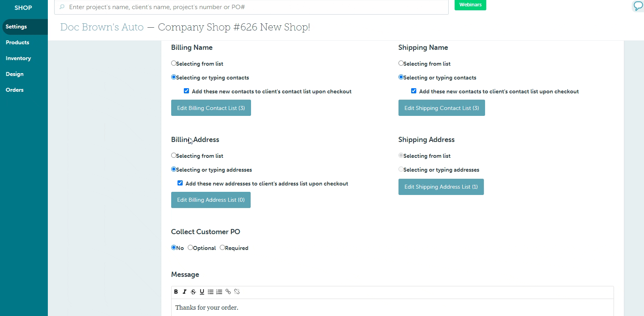Image resolution: width=644 pixels, height=316 pixels.
Task: Go to Inventory in the sidebar
Action: pyautogui.click(x=18, y=58)
